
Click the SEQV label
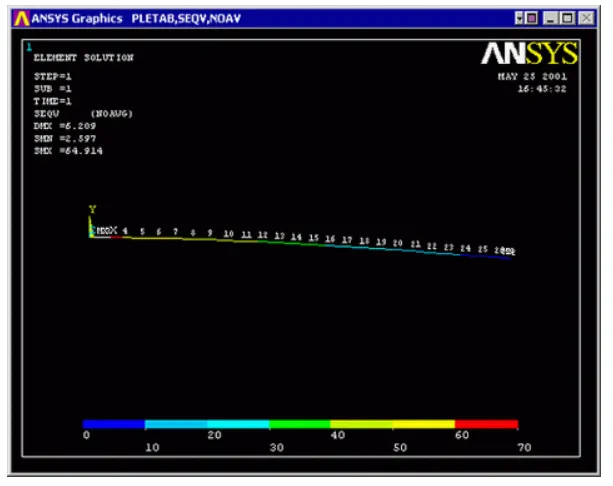(47, 114)
